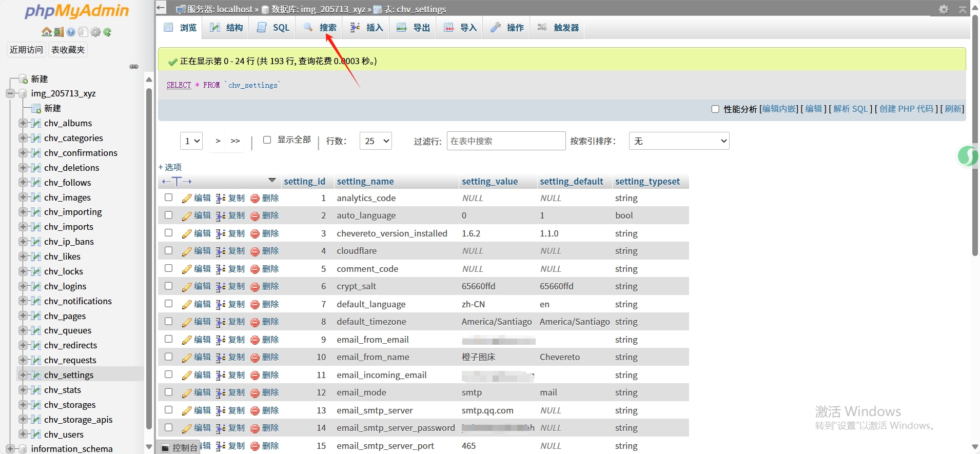Click the filter rows search field
The width and height of the screenshot is (980, 454).
tap(506, 141)
